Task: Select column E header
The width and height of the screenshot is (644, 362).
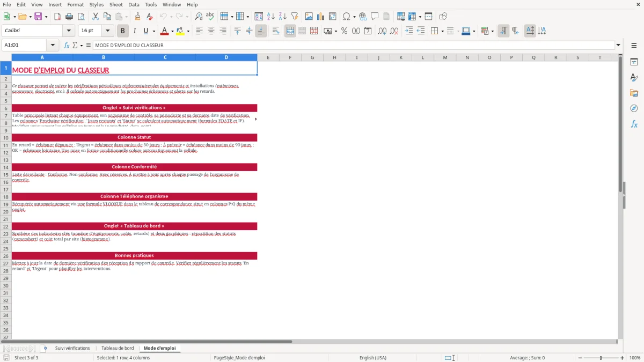Action: tap(268, 57)
